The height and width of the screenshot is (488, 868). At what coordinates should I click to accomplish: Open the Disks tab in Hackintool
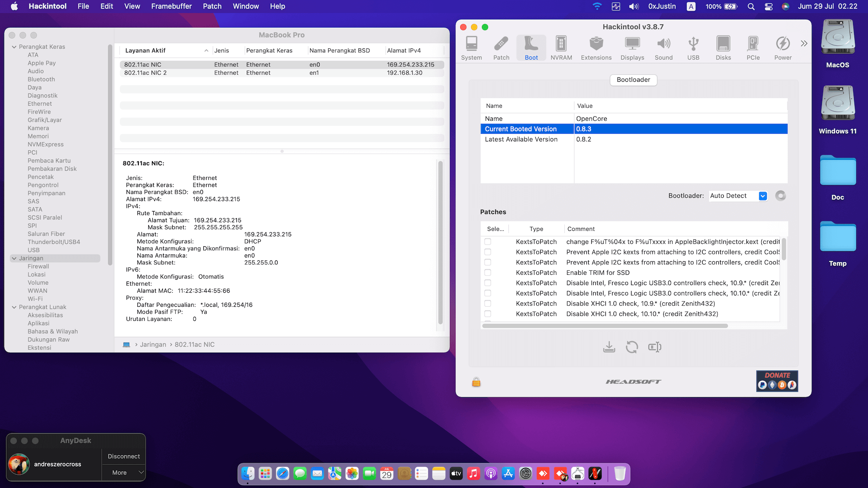pyautogui.click(x=723, y=48)
